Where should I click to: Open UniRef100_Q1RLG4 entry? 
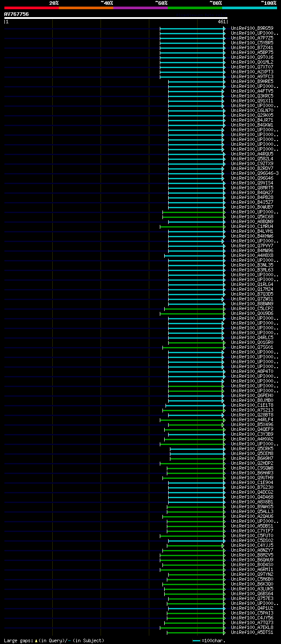click(x=252, y=285)
